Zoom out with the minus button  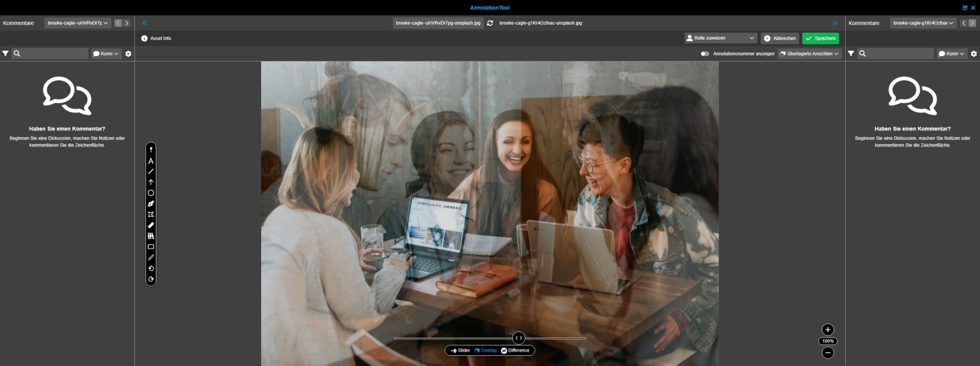[828, 353]
